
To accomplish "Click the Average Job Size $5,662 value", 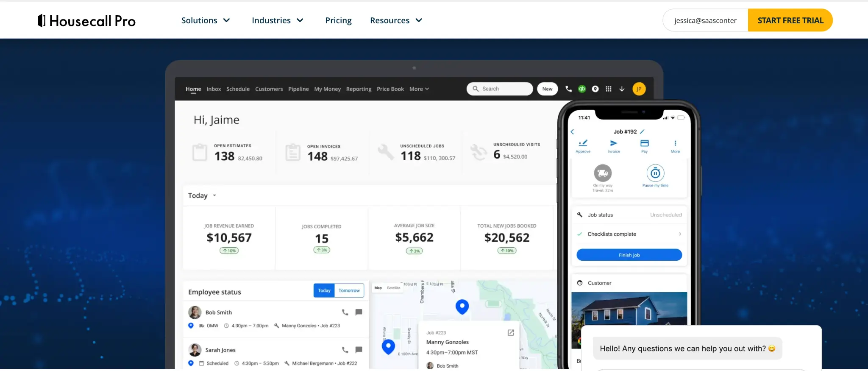I will pyautogui.click(x=414, y=237).
